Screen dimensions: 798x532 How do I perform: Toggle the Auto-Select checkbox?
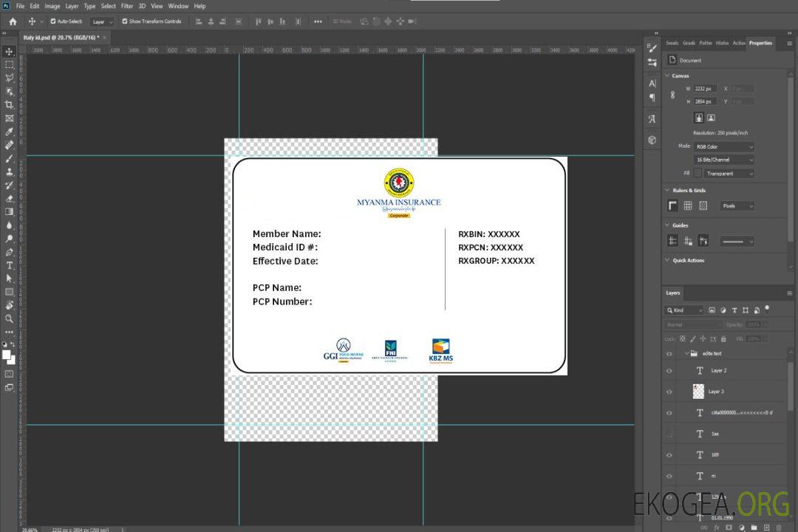[53, 21]
